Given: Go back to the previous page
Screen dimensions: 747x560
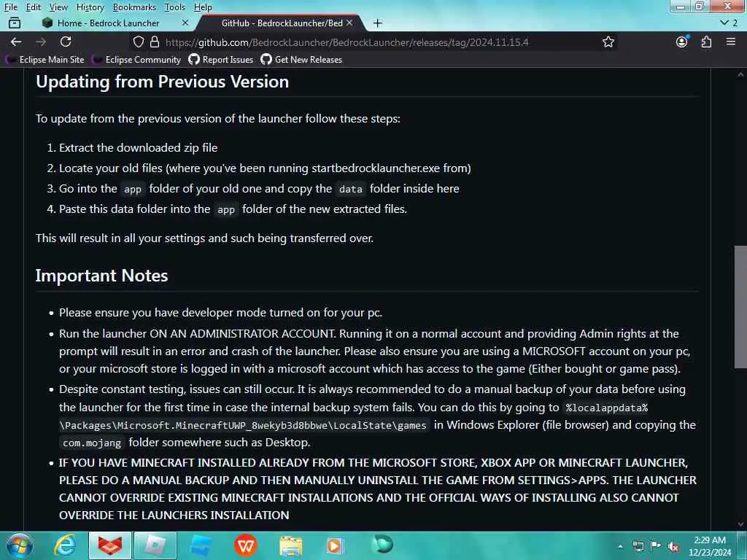Looking at the screenshot, I should pos(16,42).
